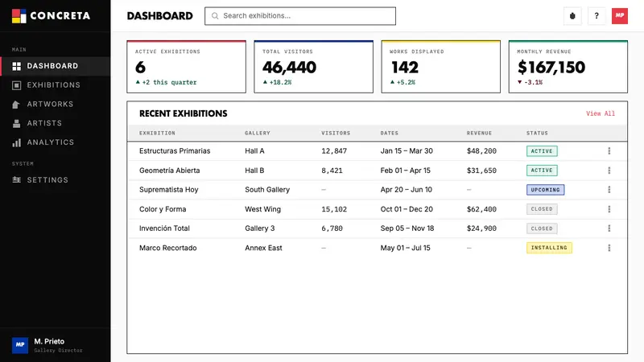The height and width of the screenshot is (362, 644).
Task: Open the Total Visitors stat card
Action: tap(314, 67)
